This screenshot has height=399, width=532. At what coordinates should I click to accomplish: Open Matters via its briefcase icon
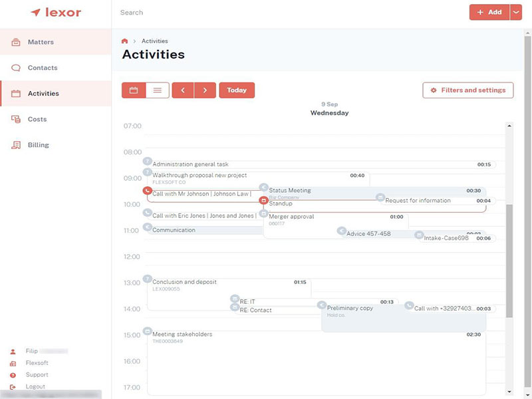[x=15, y=41]
